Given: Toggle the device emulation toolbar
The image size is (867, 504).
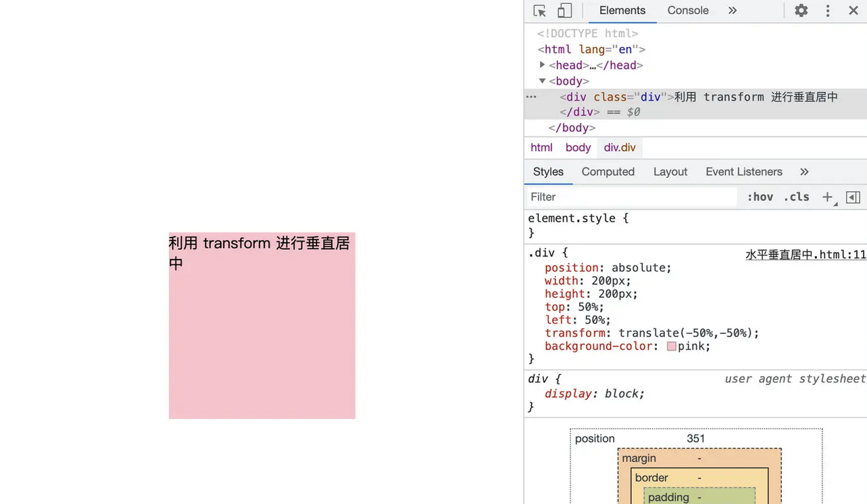Looking at the screenshot, I should pyautogui.click(x=565, y=10).
